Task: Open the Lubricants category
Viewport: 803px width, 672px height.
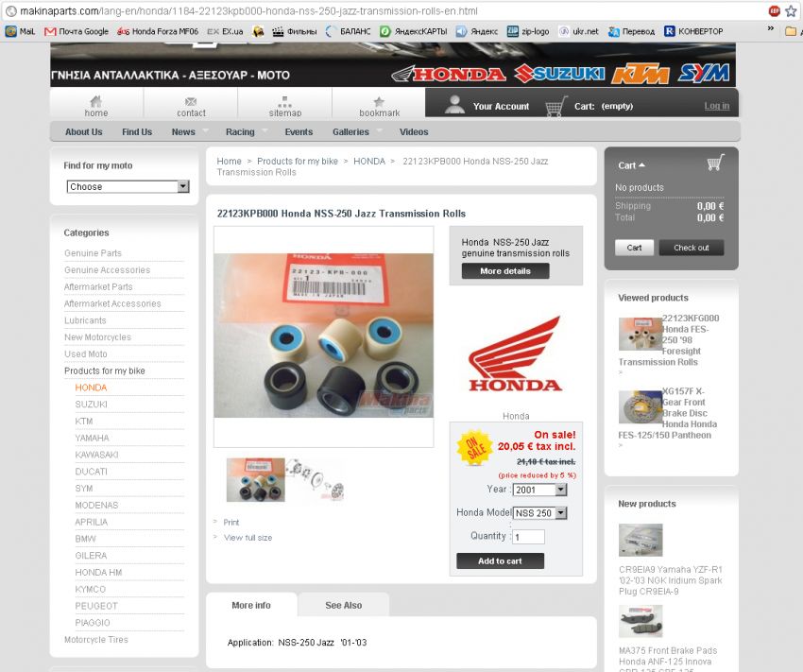Action: tap(85, 320)
